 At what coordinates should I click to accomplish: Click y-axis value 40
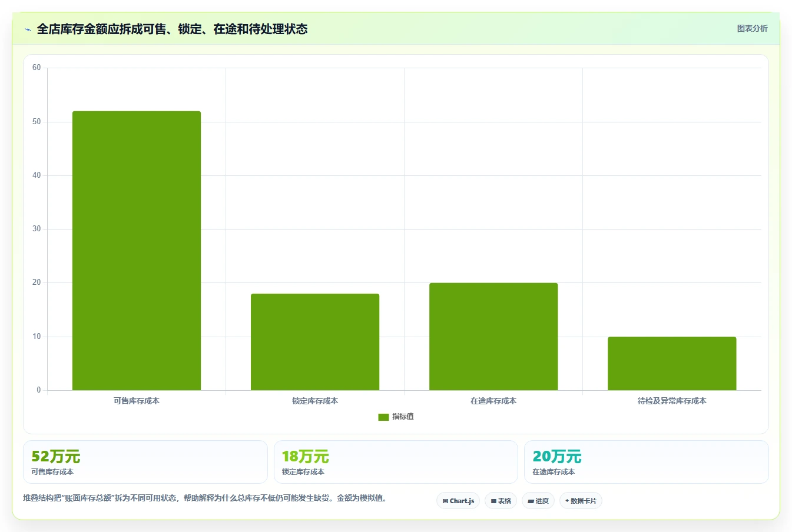pyautogui.click(x=37, y=175)
